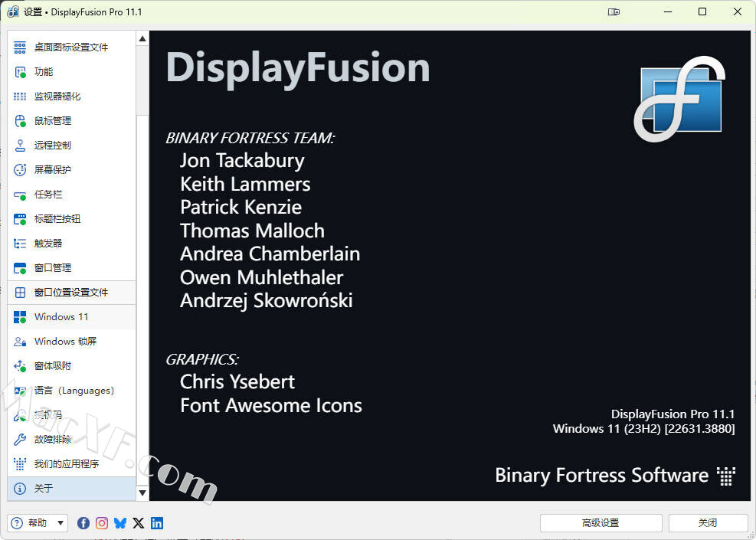Click the 高级设置 button

pos(601,523)
